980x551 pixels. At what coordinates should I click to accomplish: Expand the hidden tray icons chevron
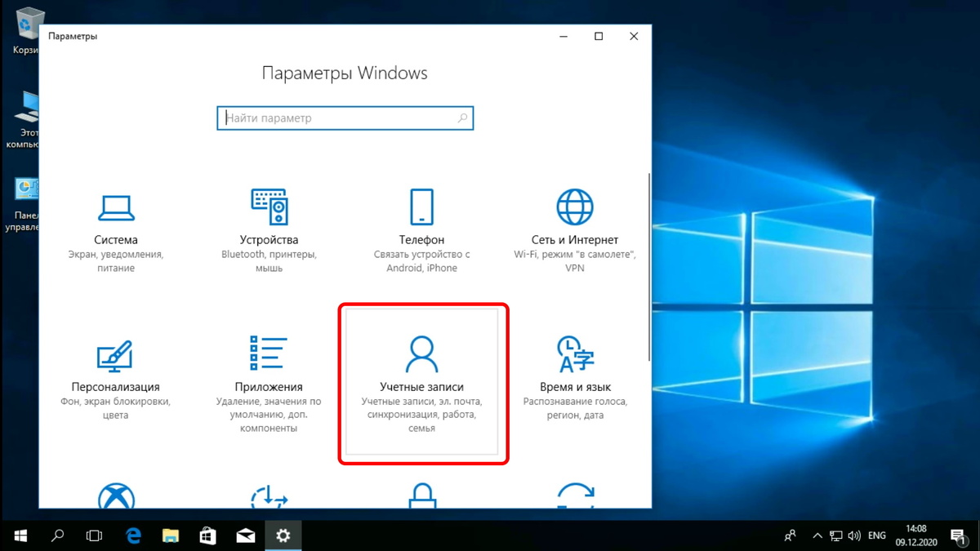pyautogui.click(x=818, y=535)
